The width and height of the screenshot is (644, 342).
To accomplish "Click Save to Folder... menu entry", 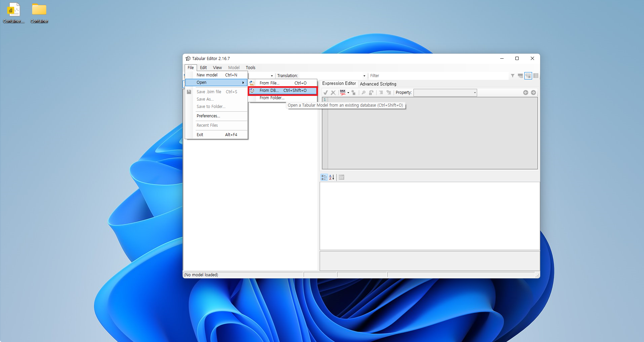I will [216, 106].
